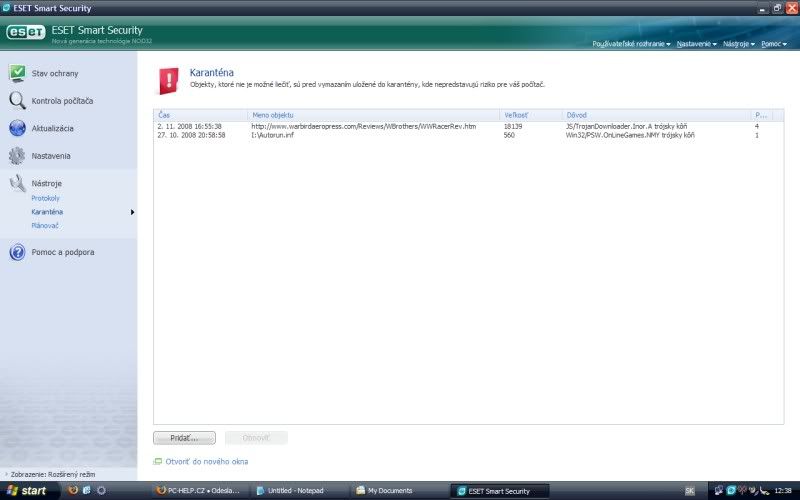Screen dimensions: 800x500
Task: Open the Plánovač submenu item
Action: point(45,226)
